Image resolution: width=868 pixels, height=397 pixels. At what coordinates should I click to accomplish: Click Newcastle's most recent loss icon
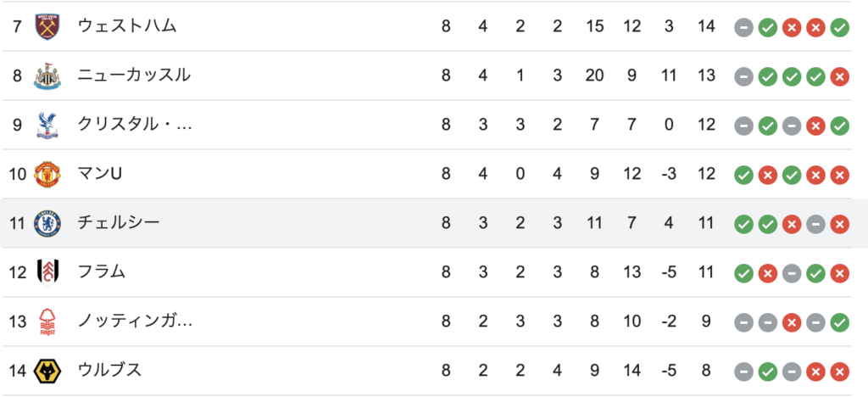click(840, 76)
